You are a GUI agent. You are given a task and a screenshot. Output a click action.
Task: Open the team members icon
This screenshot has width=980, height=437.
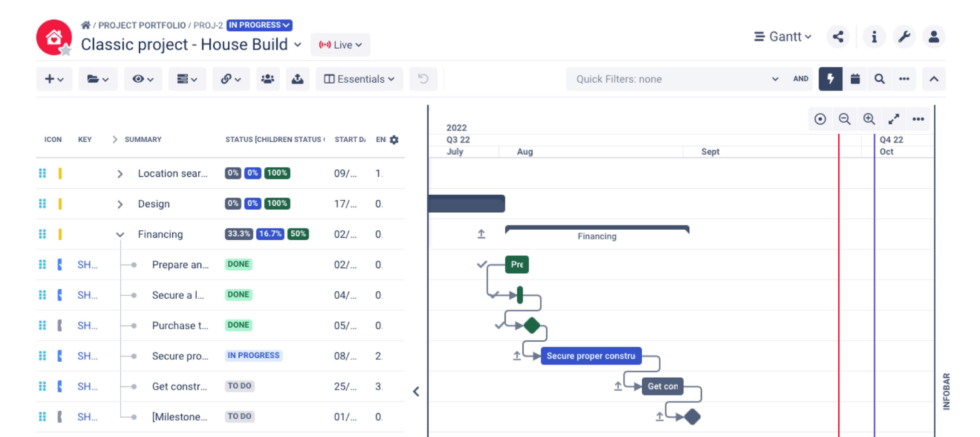point(268,79)
